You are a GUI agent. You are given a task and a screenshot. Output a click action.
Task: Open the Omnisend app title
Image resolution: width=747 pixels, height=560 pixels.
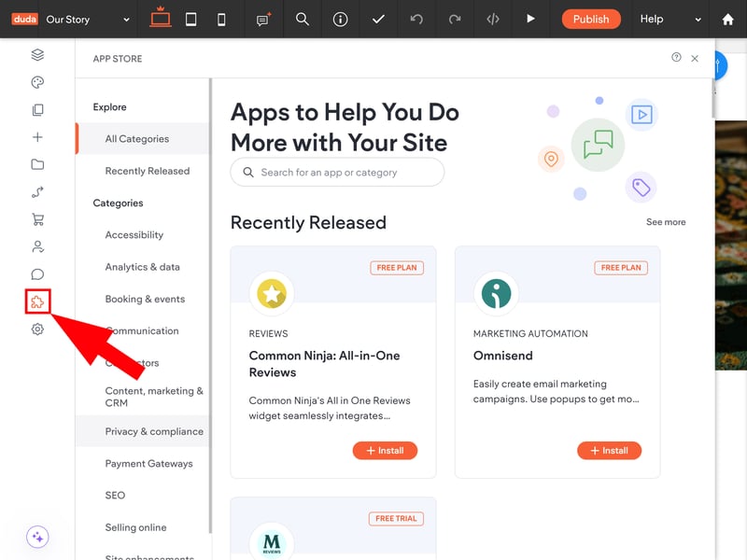pos(503,356)
